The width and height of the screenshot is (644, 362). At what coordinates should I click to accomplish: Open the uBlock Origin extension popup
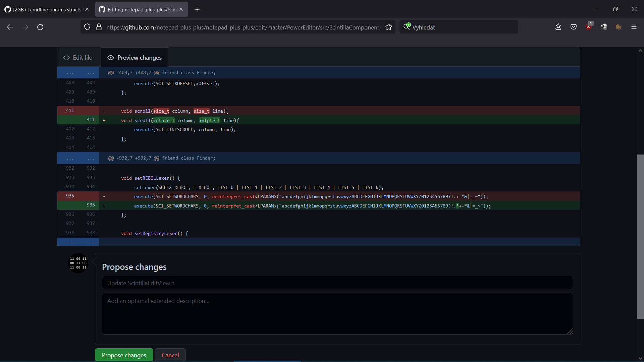tap(589, 27)
